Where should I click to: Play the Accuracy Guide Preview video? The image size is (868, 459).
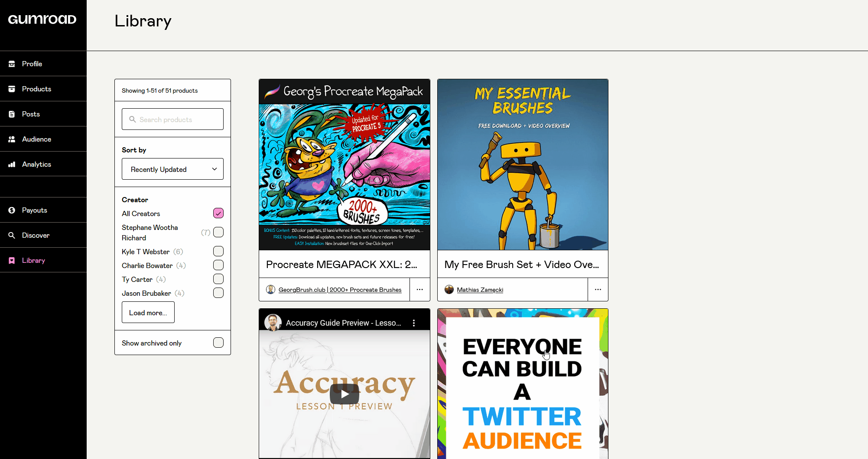click(x=345, y=394)
